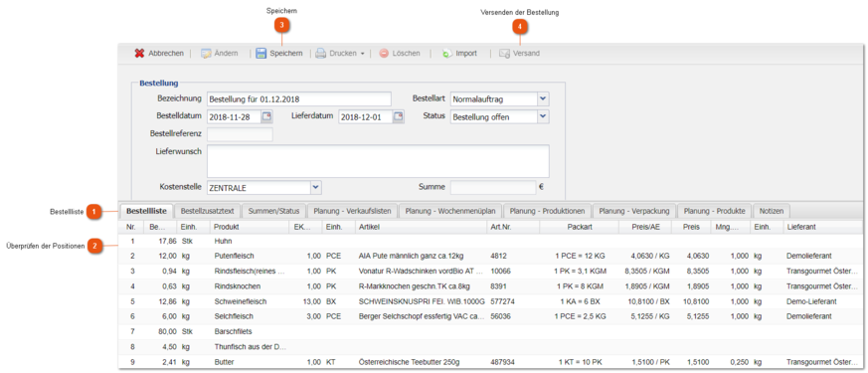Click the Versand envelope icon
This screenshot has width=868, height=373.
point(504,54)
